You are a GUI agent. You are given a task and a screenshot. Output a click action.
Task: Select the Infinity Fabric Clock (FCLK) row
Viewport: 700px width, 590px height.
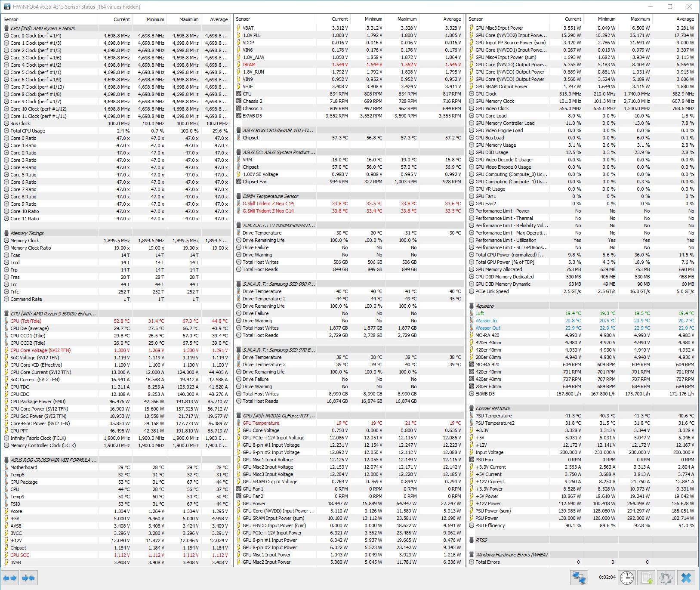coord(116,438)
